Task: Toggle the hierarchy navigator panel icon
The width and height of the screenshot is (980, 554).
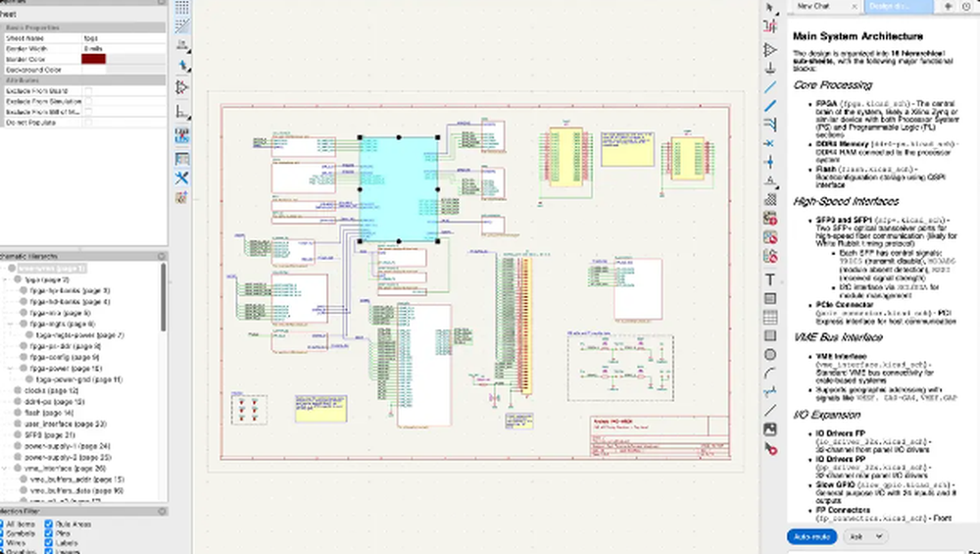Action: pyautogui.click(x=182, y=160)
